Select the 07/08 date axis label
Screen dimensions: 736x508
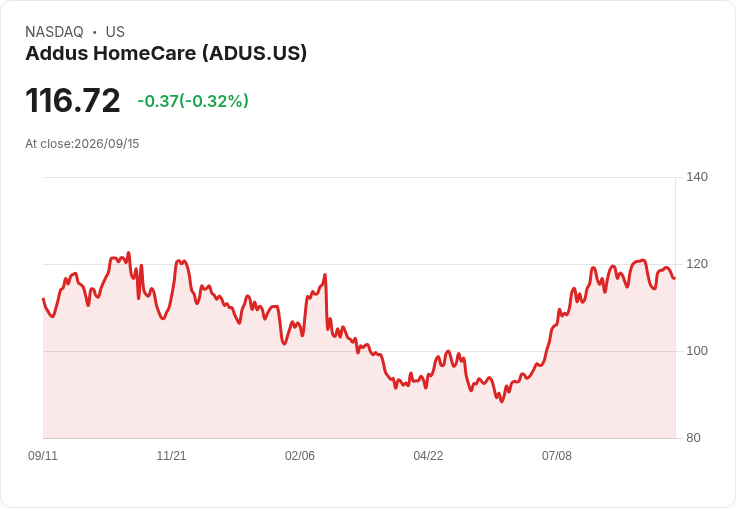[557, 456]
